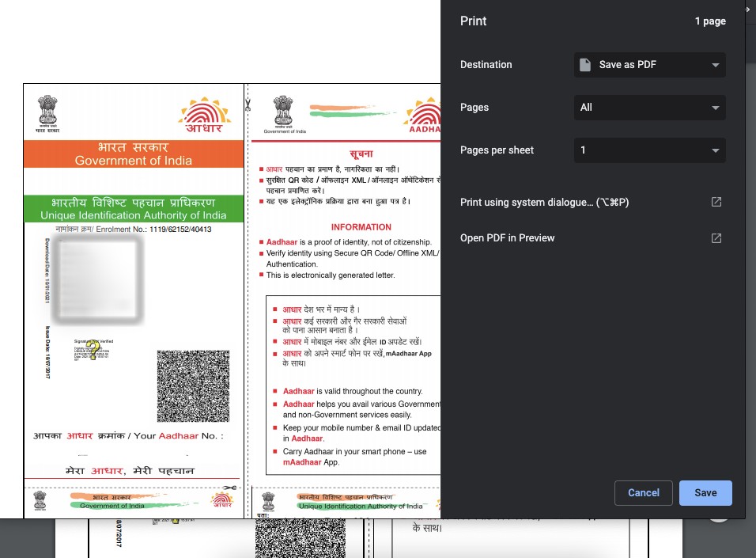756x558 pixels.
Task: Click Print using system dialogue link
Action: (544, 203)
